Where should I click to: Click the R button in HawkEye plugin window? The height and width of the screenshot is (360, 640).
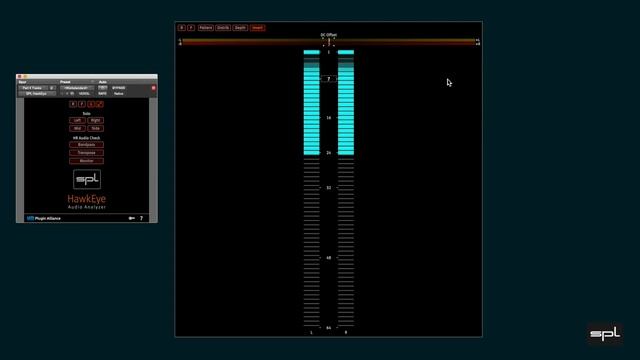click(73, 104)
